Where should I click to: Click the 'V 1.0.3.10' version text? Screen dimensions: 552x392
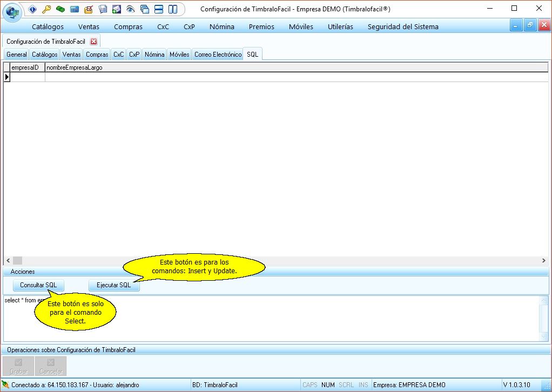[x=516, y=385]
